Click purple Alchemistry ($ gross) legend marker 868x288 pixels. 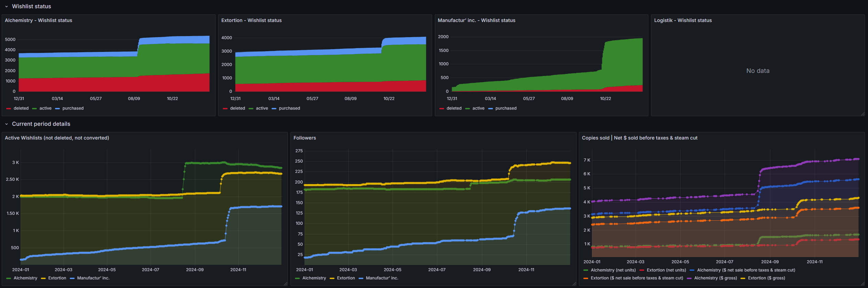click(x=689, y=278)
